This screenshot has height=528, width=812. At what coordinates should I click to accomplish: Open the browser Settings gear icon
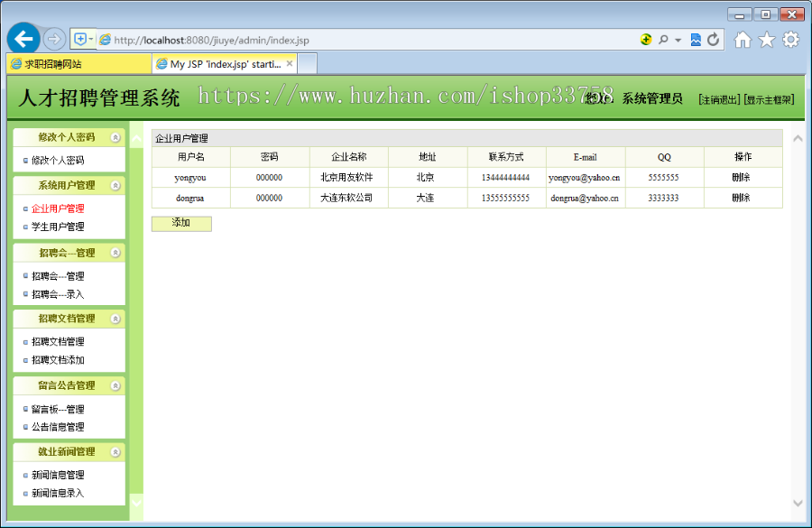789,40
